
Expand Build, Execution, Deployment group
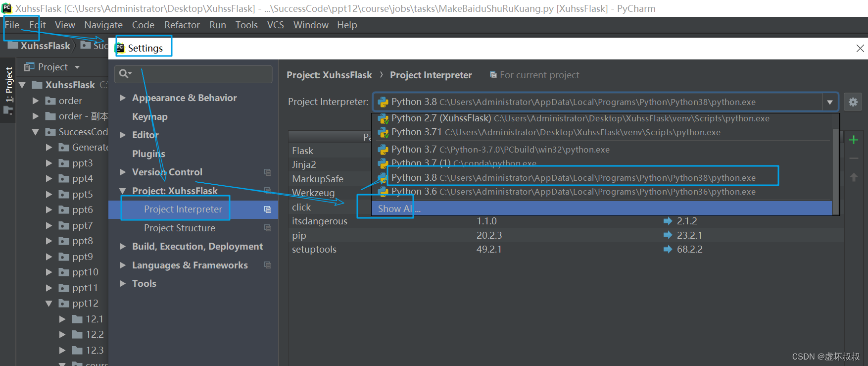click(x=122, y=246)
